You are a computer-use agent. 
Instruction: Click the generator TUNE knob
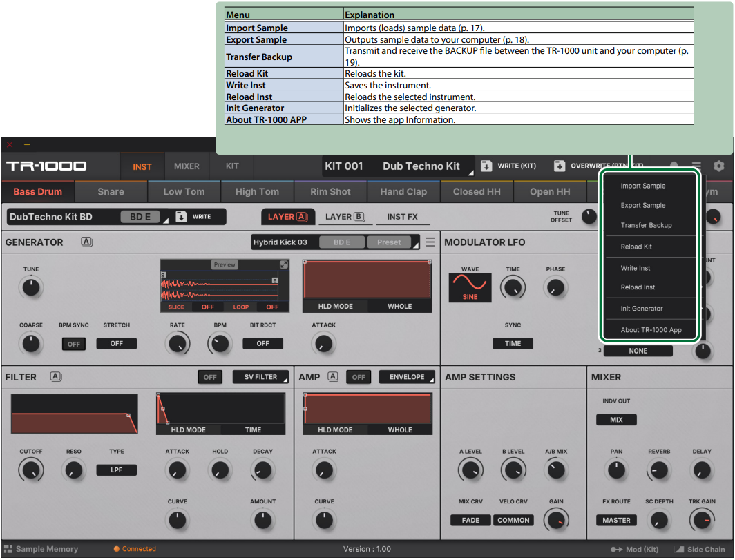(31, 287)
